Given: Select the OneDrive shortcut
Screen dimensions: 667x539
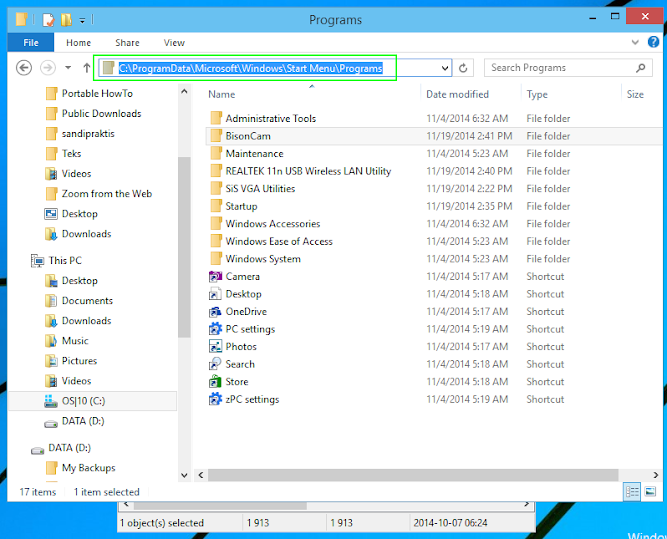Looking at the screenshot, I should [246, 311].
